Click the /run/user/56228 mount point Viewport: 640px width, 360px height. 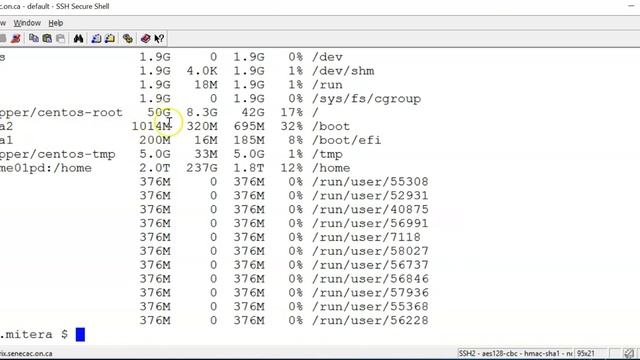370,321
